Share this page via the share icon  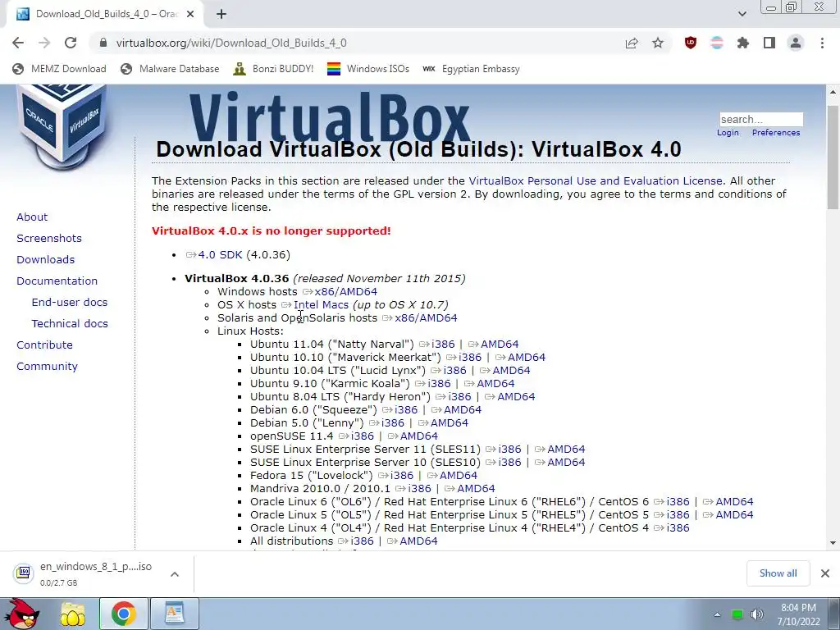[x=632, y=43]
